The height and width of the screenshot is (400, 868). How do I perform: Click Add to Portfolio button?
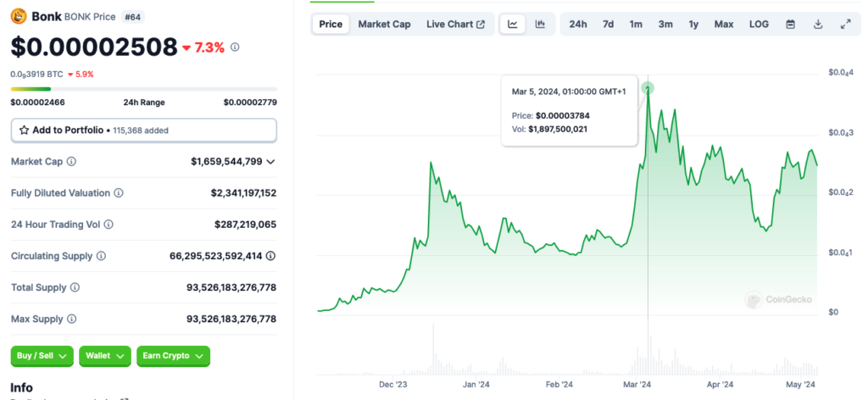point(143,131)
